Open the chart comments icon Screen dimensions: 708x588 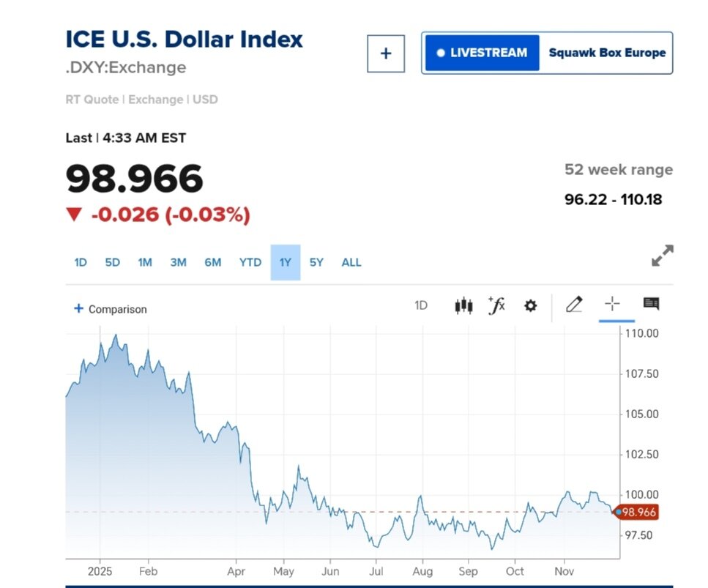click(651, 304)
